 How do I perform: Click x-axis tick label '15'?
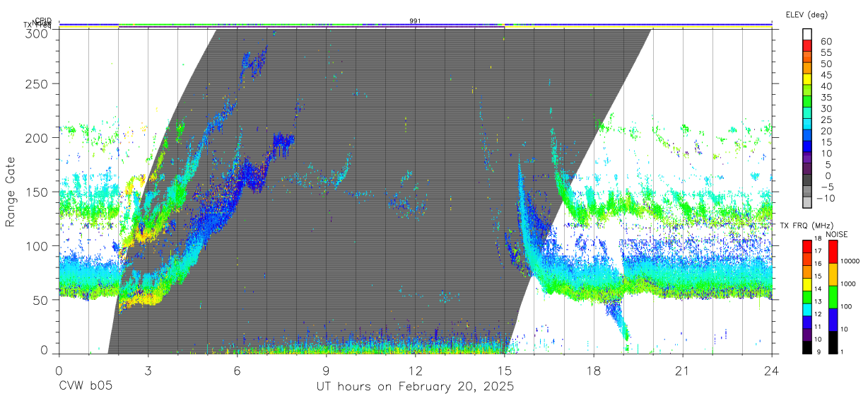(504, 370)
